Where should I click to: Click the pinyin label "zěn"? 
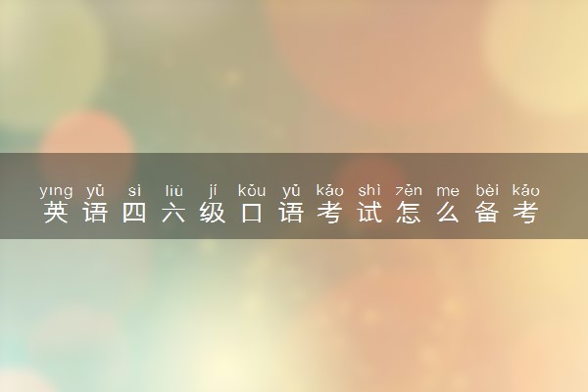[409, 191]
